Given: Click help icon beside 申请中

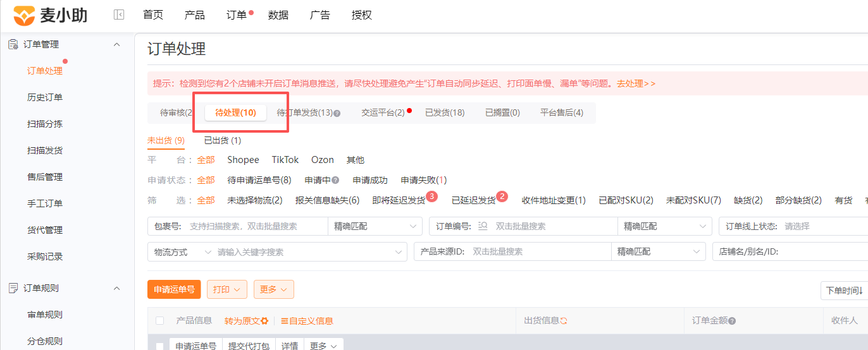Looking at the screenshot, I should (336, 180).
